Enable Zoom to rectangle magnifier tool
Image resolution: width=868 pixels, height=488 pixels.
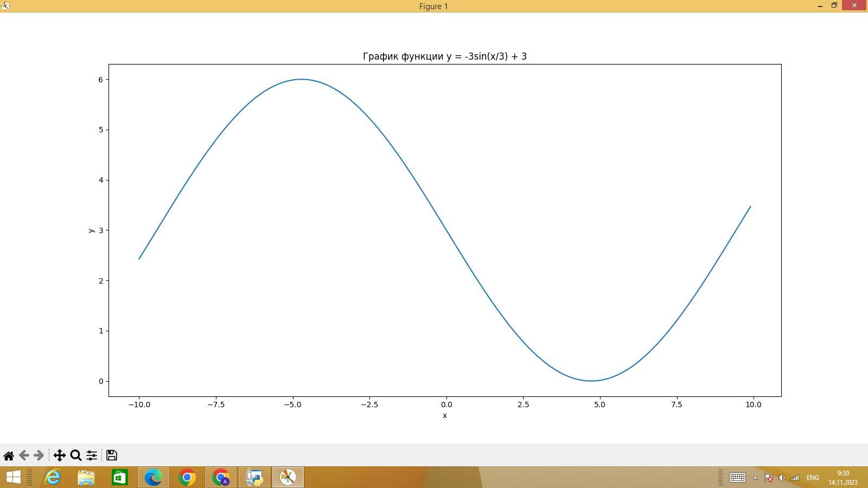click(76, 455)
